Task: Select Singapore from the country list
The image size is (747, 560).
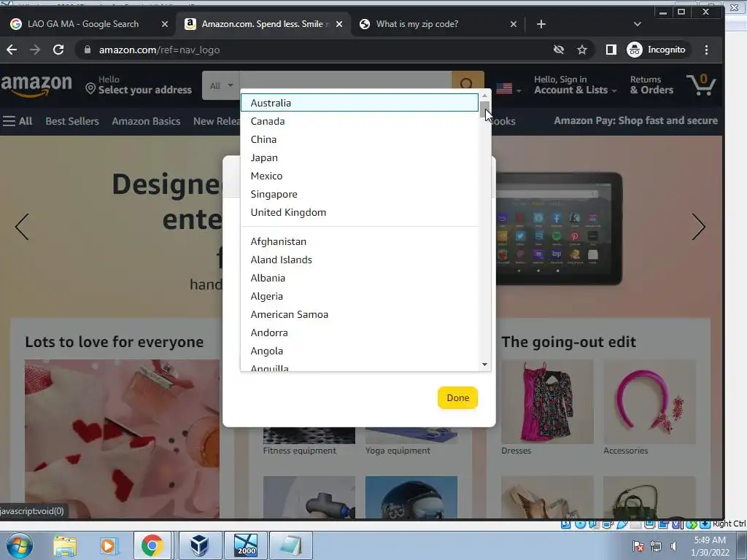Action: point(359,194)
